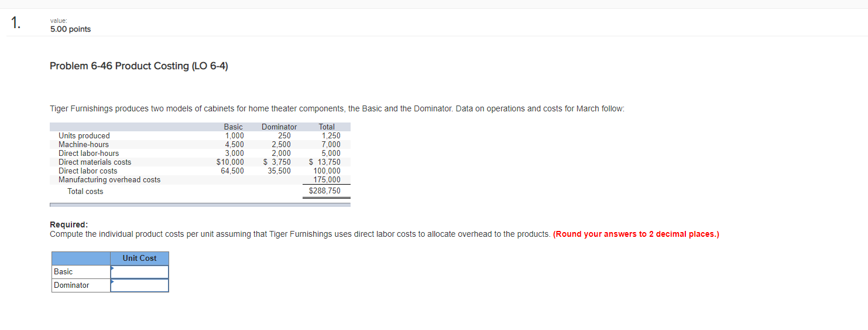868x330 pixels.
Task: Select the Direct labor costs row label
Action: click(x=88, y=171)
